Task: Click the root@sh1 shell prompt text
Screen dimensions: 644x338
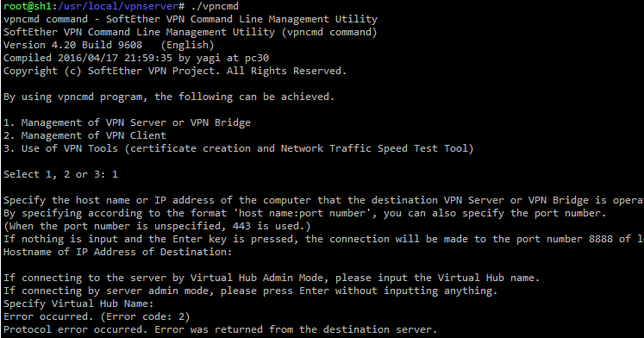Action: (x=27, y=6)
